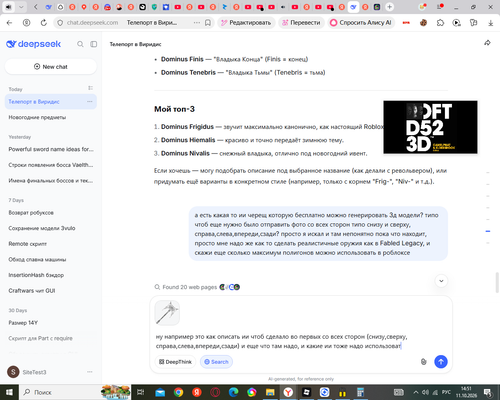Screen dimensions: 500x400
Task: Toggle multi-select chats icon beside Today
Action: 90,88
